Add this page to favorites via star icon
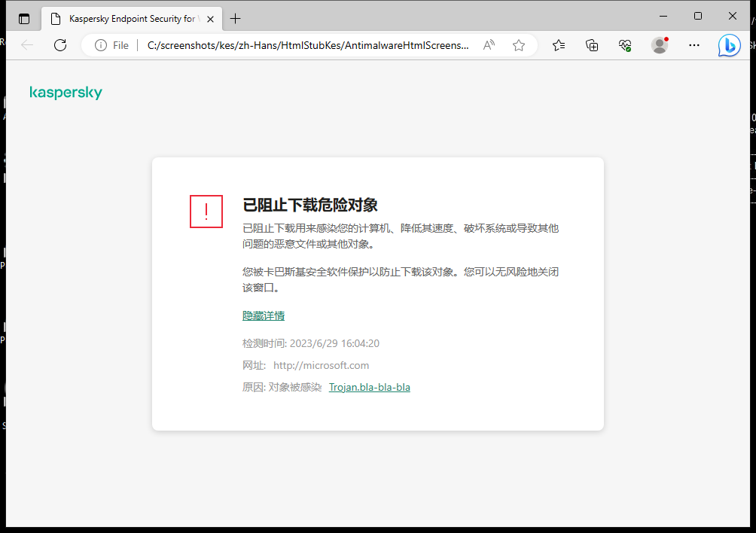The image size is (756, 533). pos(518,44)
